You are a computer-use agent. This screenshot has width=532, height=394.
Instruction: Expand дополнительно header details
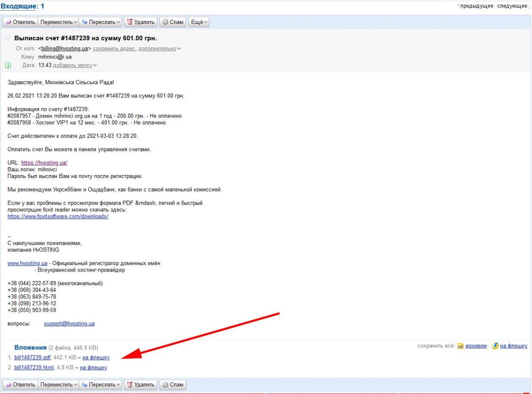160,49
